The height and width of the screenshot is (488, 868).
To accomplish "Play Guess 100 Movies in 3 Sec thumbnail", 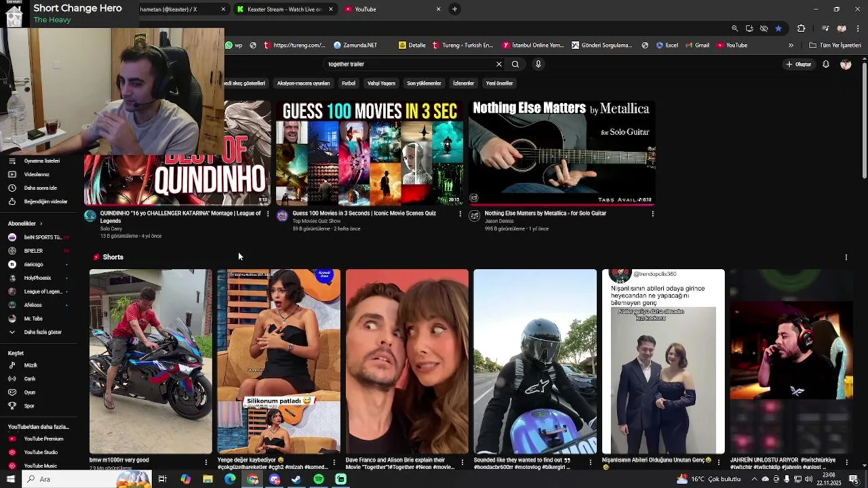I will 370,152.
